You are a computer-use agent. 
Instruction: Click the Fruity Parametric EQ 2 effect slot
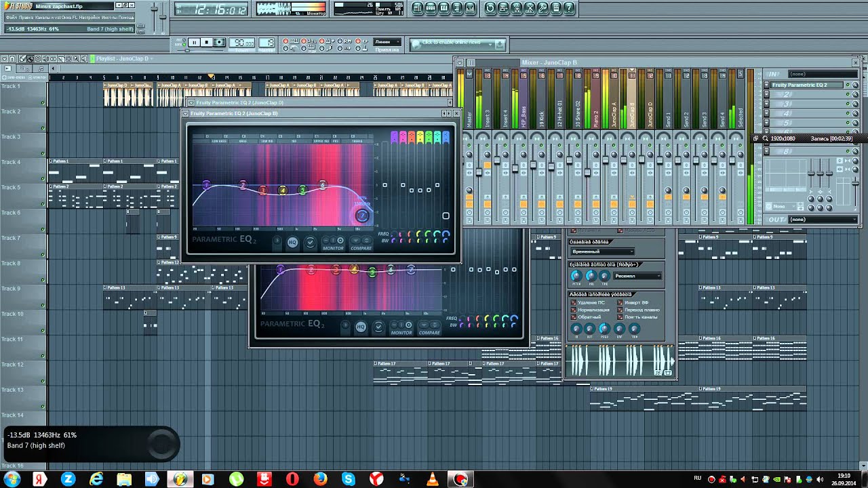(807, 85)
